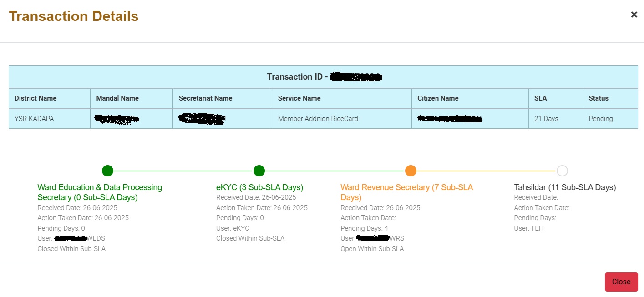Click the empty Tahsildar stage circle

coord(562,171)
